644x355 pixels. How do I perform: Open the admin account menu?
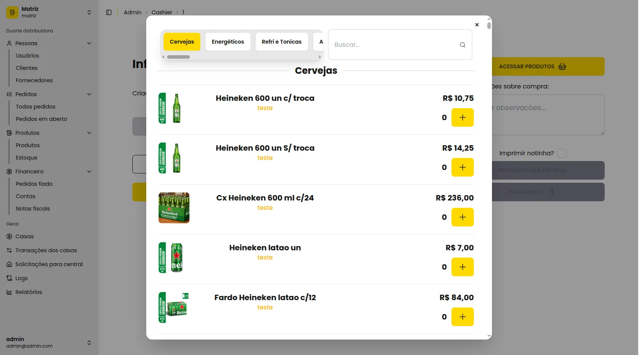(x=49, y=343)
